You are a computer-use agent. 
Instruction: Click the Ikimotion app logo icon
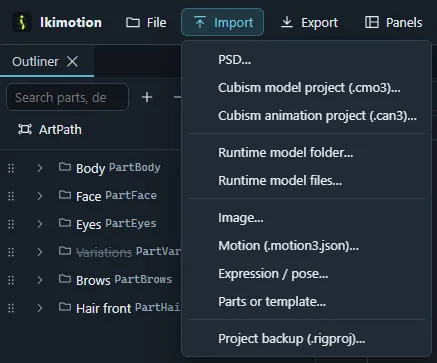22,22
